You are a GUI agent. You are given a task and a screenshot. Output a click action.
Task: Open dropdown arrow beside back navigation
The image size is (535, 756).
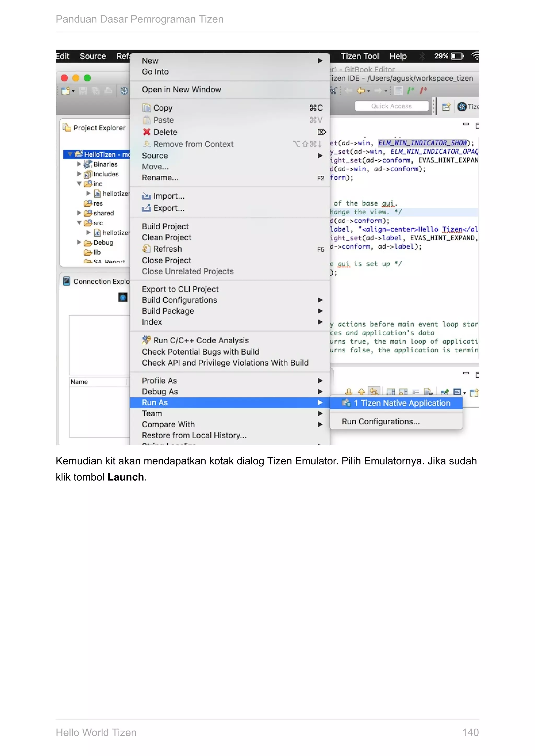point(369,91)
